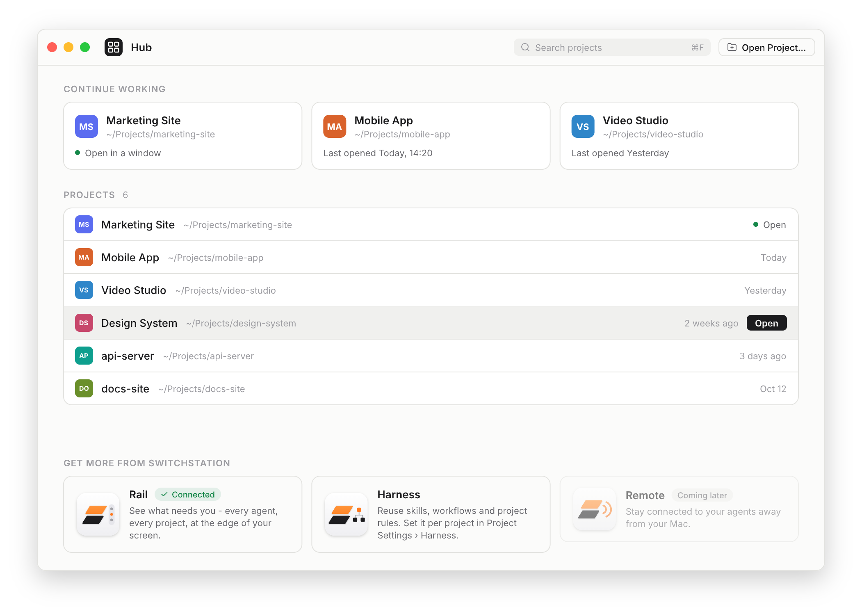Focus the Search projects field

click(612, 47)
